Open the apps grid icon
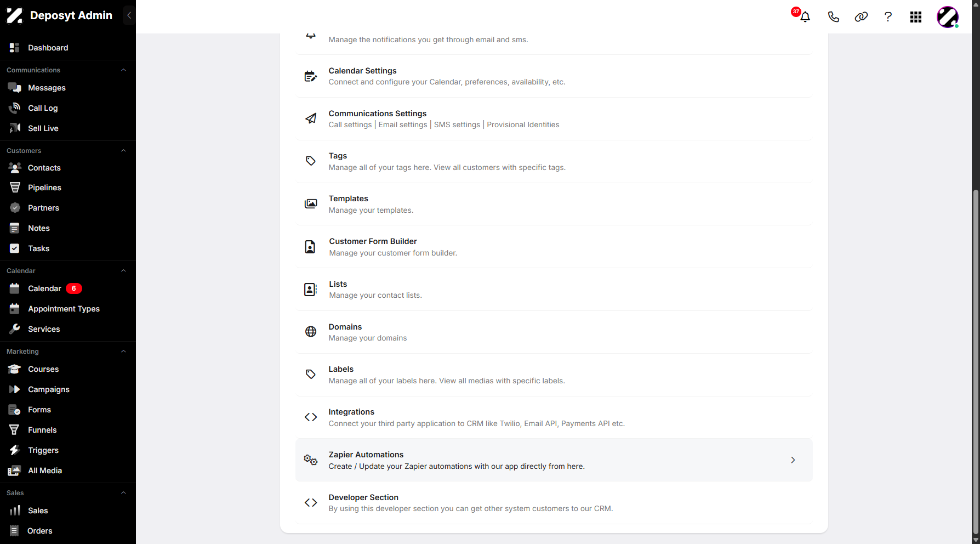The height and width of the screenshot is (544, 980). pyautogui.click(x=916, y=17)
